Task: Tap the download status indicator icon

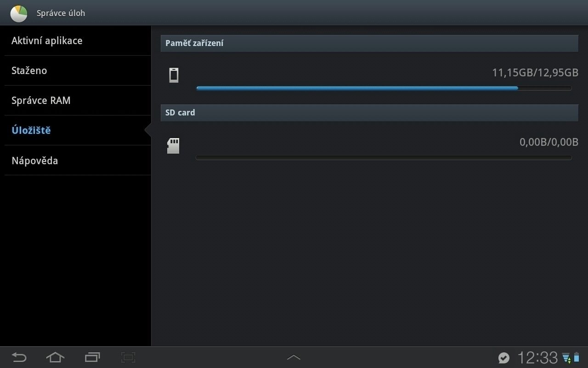Action: [566, 357]
